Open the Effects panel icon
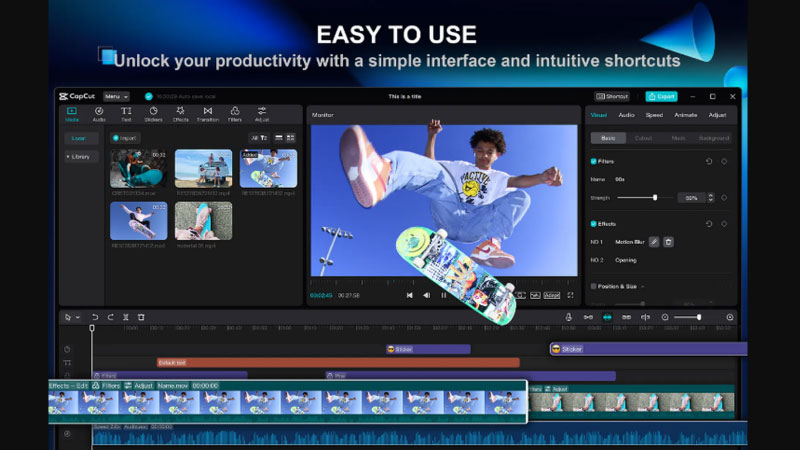 pyautogui.click(x=180, y=113)
